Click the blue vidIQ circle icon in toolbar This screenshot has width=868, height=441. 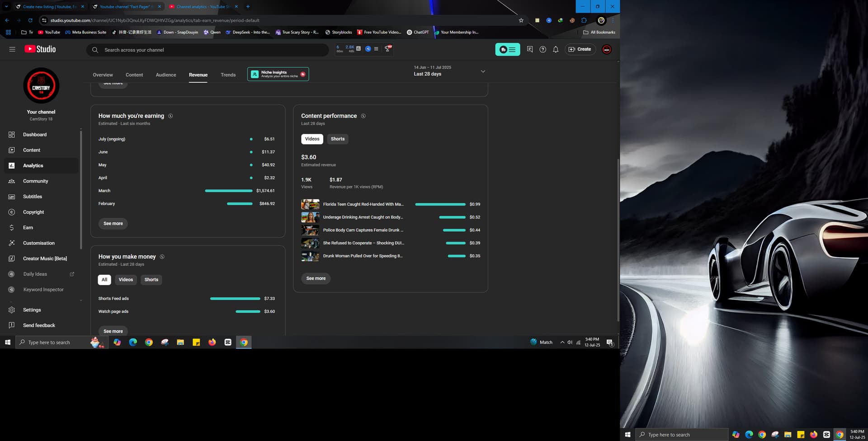tap(368, 49)
